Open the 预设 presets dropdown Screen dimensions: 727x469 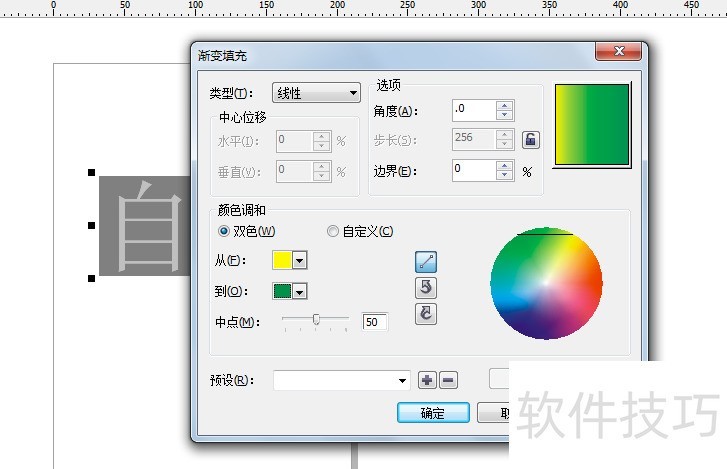coord(342,380)
